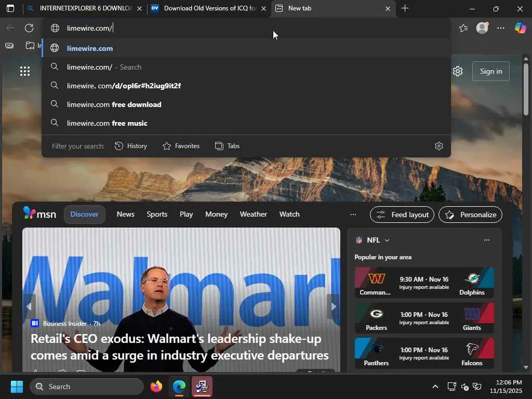532x399 pixels.
Task: Open the user profile avatar
Action: click(x=482, y=28)
